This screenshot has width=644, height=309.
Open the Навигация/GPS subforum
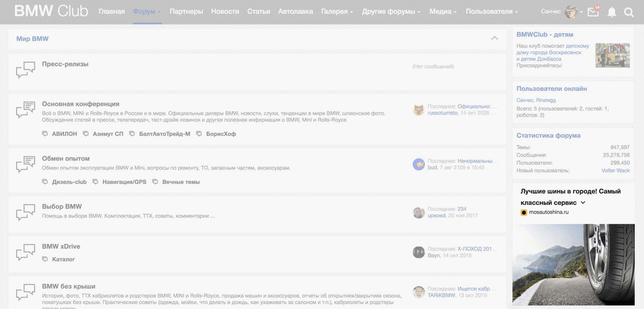(125, 182)
